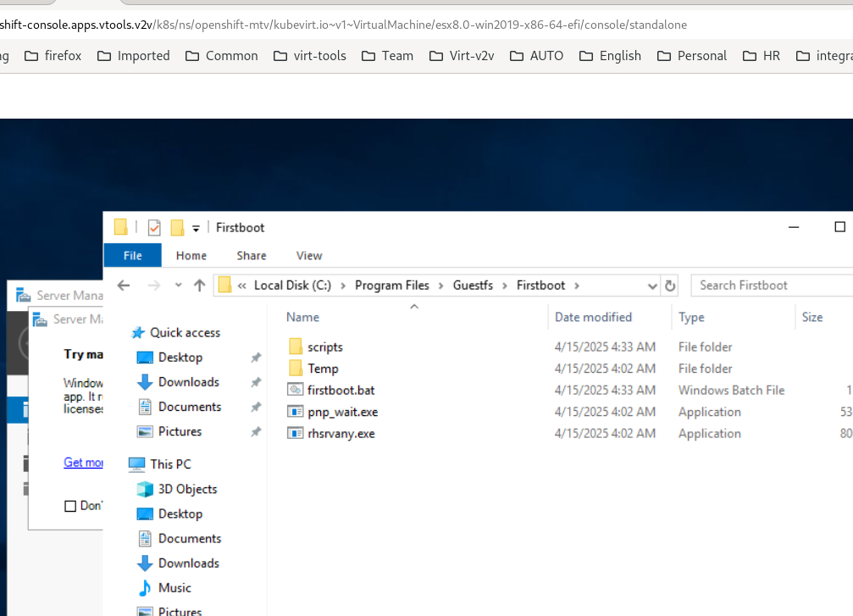853x616 pixels.
Task: Click the pin icon beside Desktop
Action: (x=256, y=358)
